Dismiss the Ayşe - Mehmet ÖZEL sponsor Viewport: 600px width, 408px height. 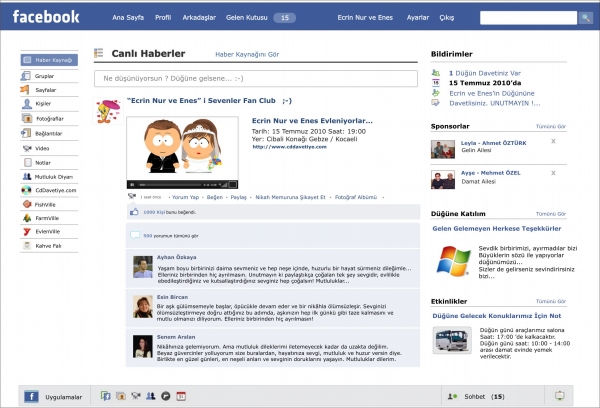553,172
